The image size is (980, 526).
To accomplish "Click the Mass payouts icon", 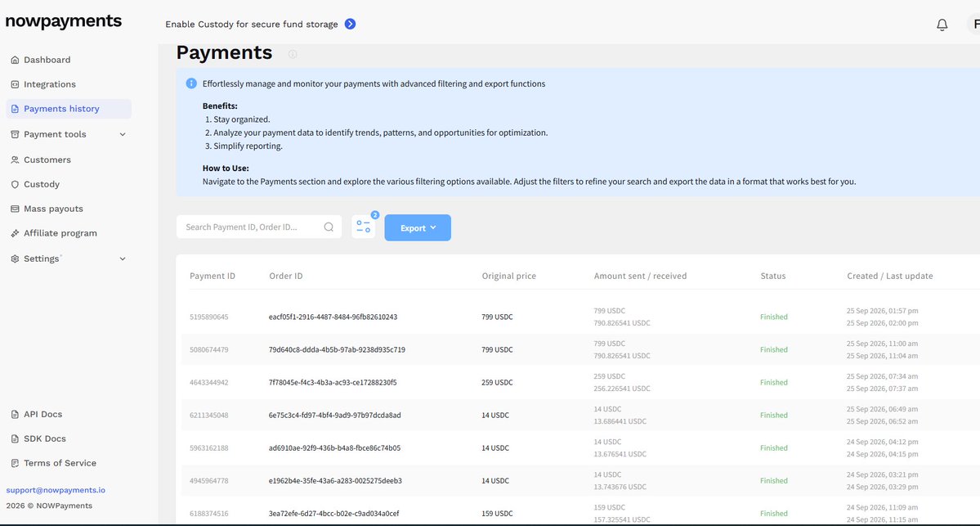I will [x=15, y=209].
